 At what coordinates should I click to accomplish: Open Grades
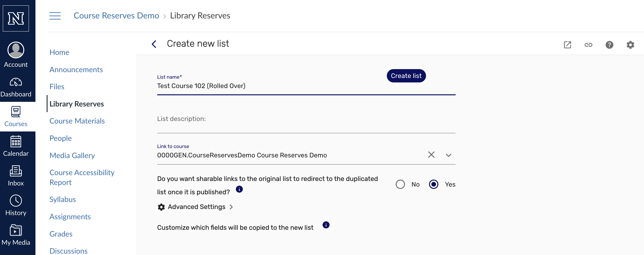click(x=61, y=234)
